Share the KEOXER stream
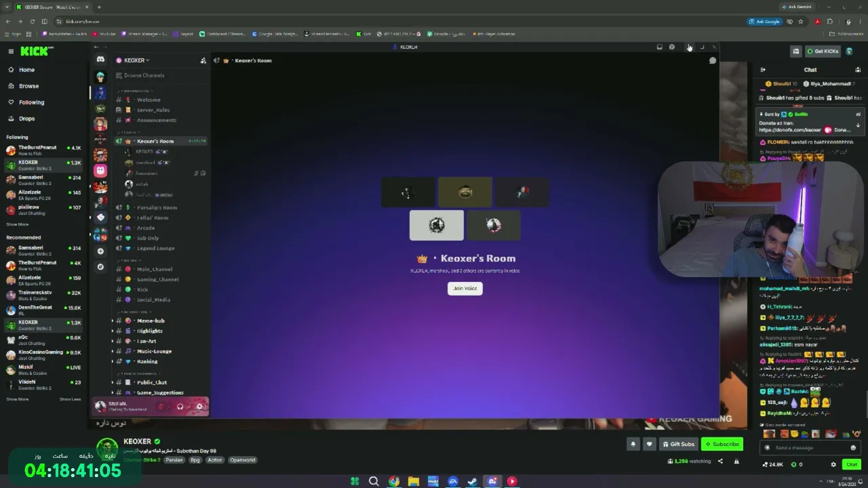This screenshot has width=868, height=488. click(720, 462)
